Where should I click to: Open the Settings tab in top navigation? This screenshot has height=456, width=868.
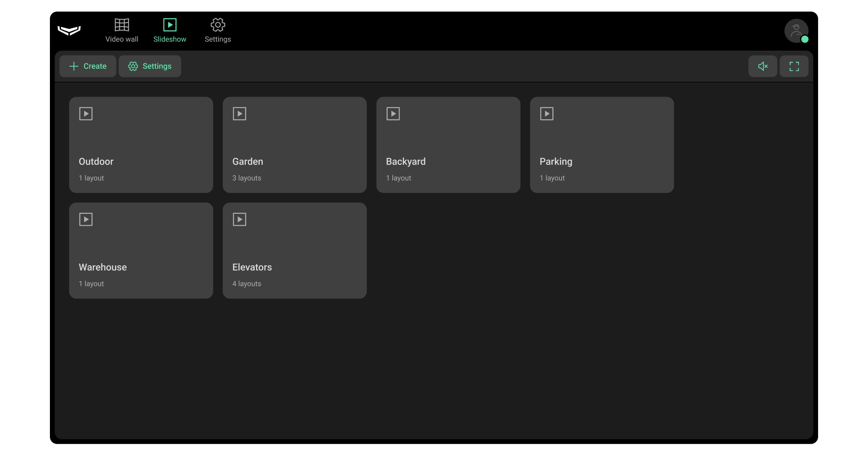[218, 31]
